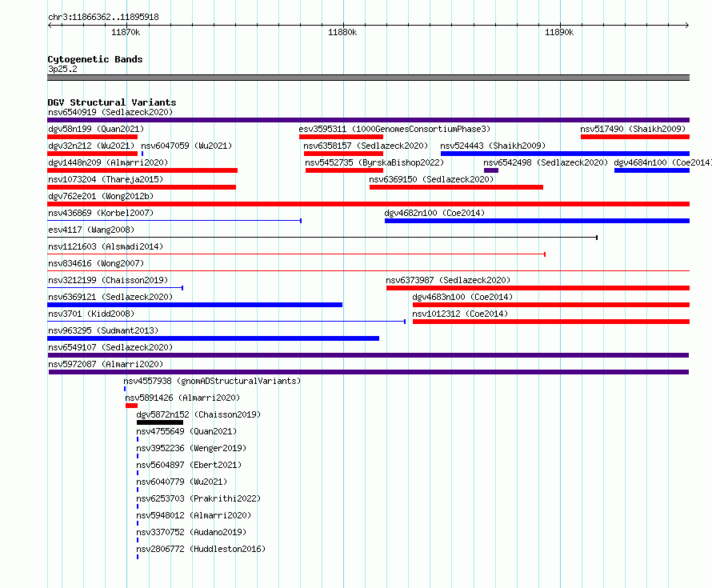712x588 pixels.
Task: Click the purple bar under nsv6540919
Action: click(368, 120)
